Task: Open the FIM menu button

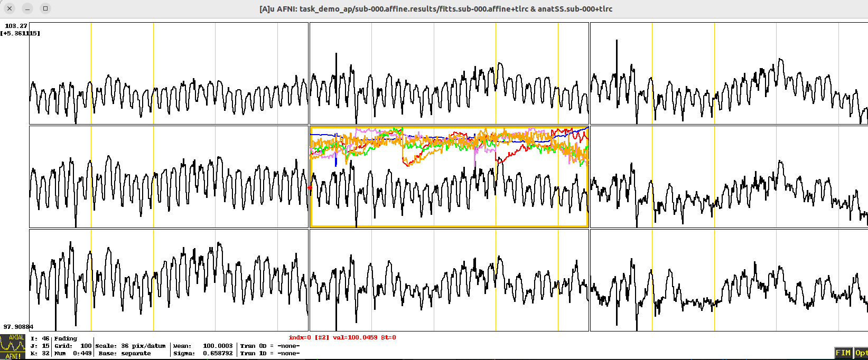Action: (x=843, y=353)
